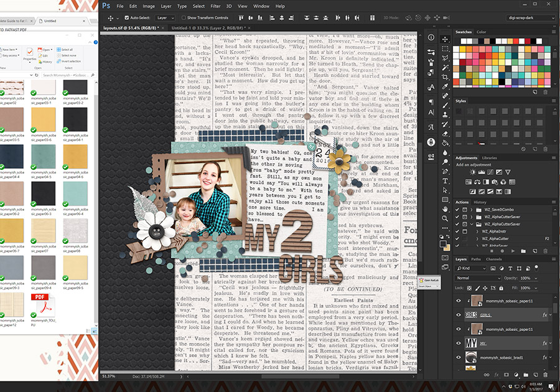Toggle WZ_SaveItCombo action checkmark
This screenshot has width=560, height=392.
457,210
